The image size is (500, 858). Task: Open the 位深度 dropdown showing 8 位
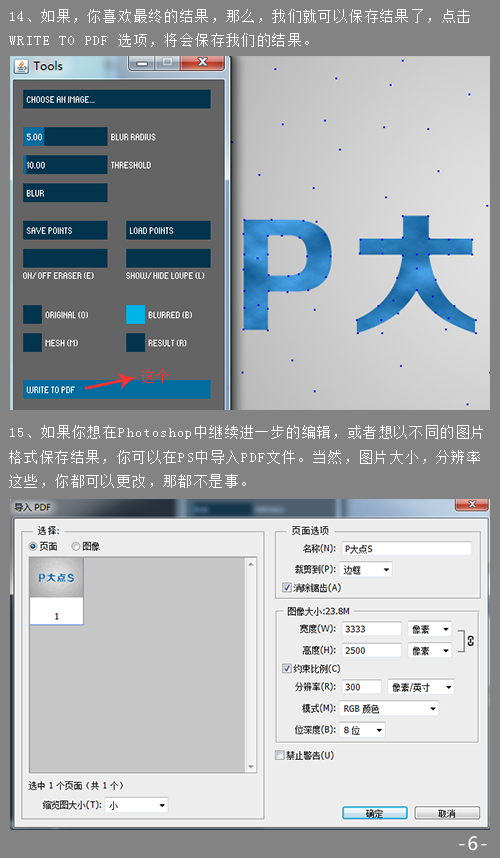tap(362, 730)
